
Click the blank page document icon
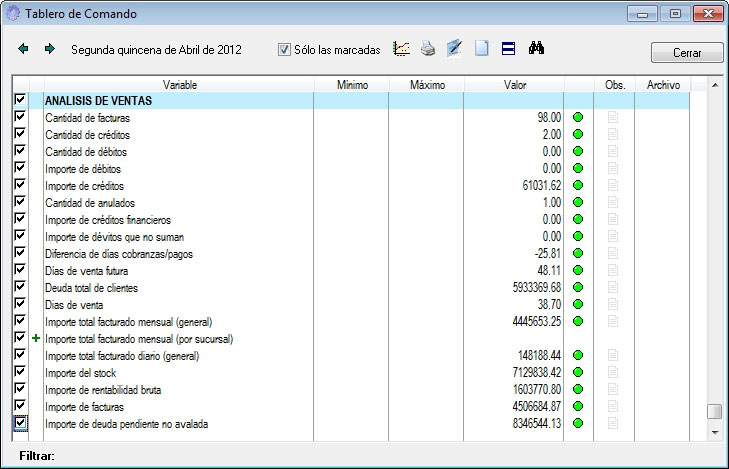click(x=481, y=49)
